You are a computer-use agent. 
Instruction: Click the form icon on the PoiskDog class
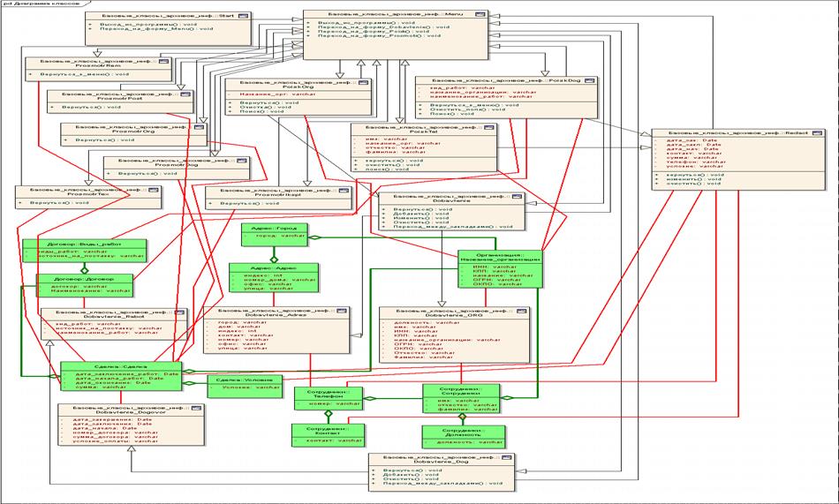pyautogui.click(x=589, y=80)
